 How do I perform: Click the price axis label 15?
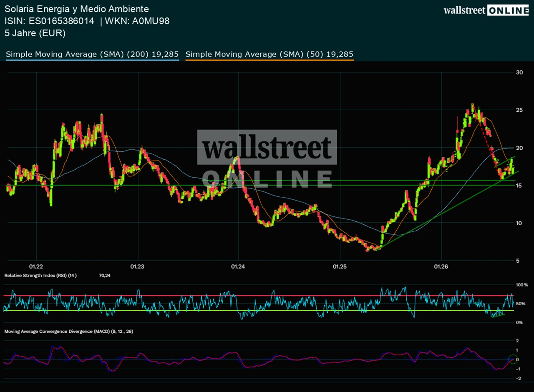519,186
